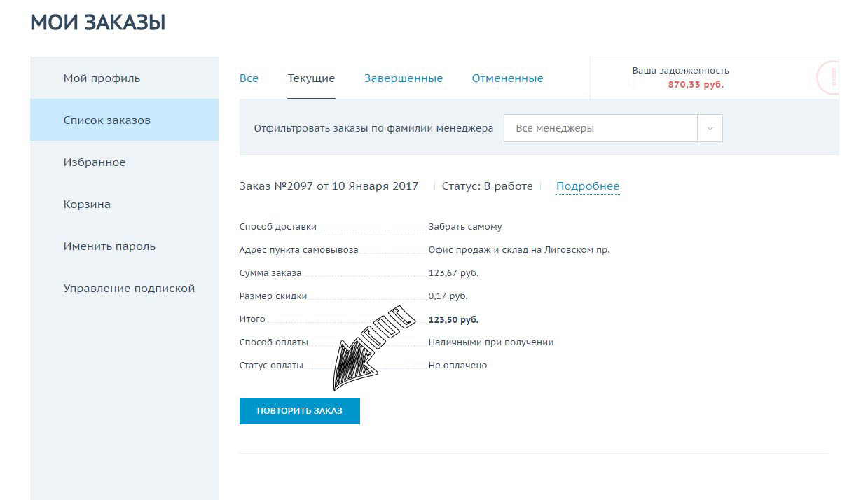
Task: Click the 'Итого' label
Action: tap(252, 319)
